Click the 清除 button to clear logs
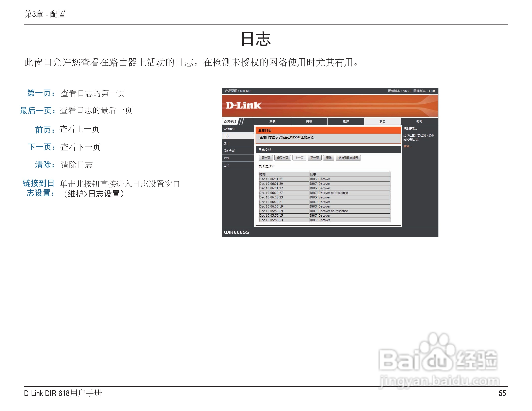The width and height of the screenshot is (532, 411). (x=329, y=158)
